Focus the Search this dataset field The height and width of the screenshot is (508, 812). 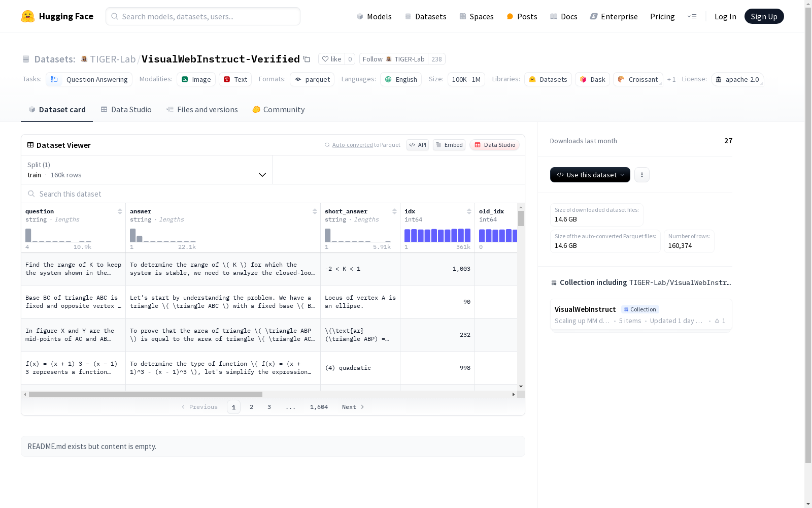point(273,194)
